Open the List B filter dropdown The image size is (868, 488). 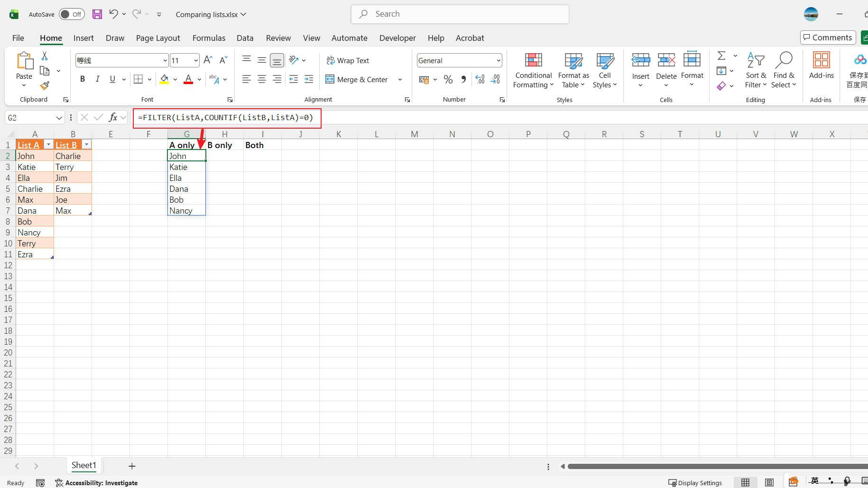tap(86, 144)
